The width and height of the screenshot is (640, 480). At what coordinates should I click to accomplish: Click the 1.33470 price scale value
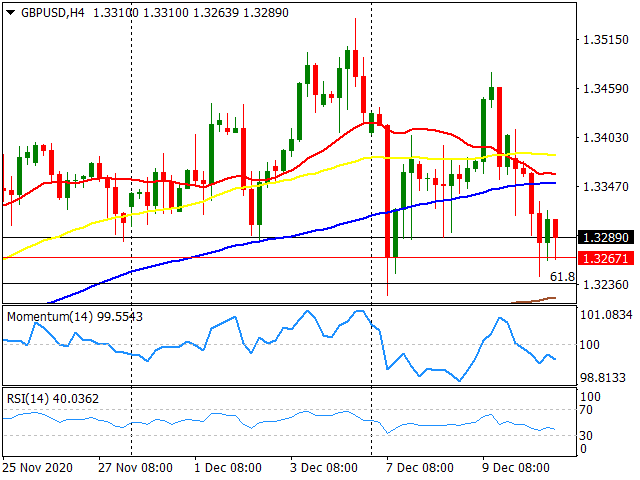(606, 187)
